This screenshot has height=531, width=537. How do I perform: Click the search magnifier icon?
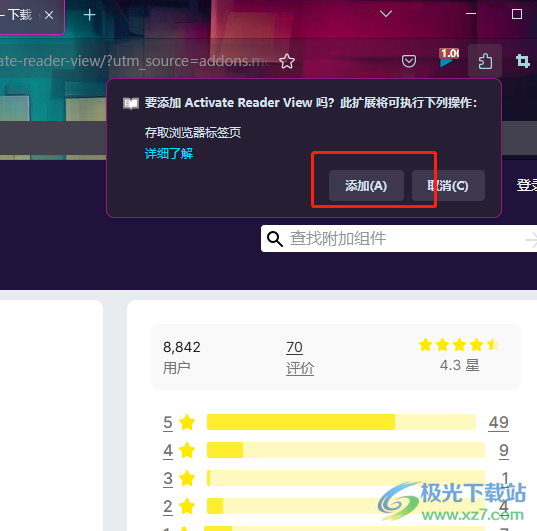coord(275,239)
